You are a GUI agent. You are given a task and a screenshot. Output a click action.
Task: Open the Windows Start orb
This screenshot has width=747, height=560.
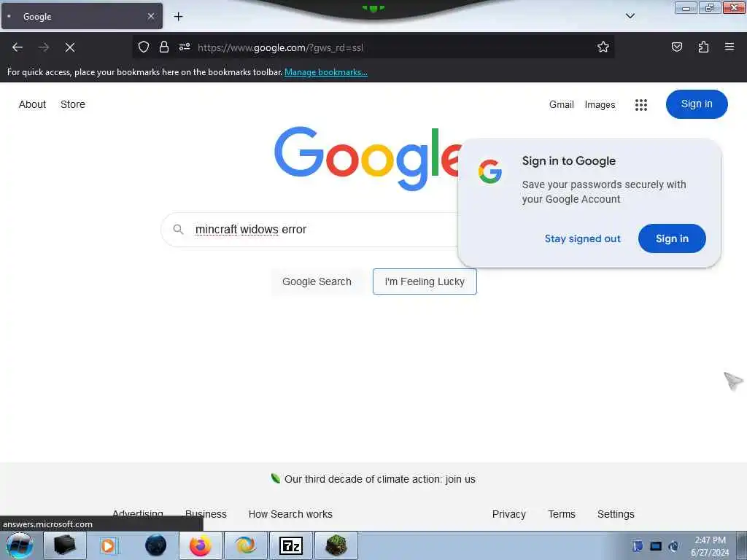(20, 545)
